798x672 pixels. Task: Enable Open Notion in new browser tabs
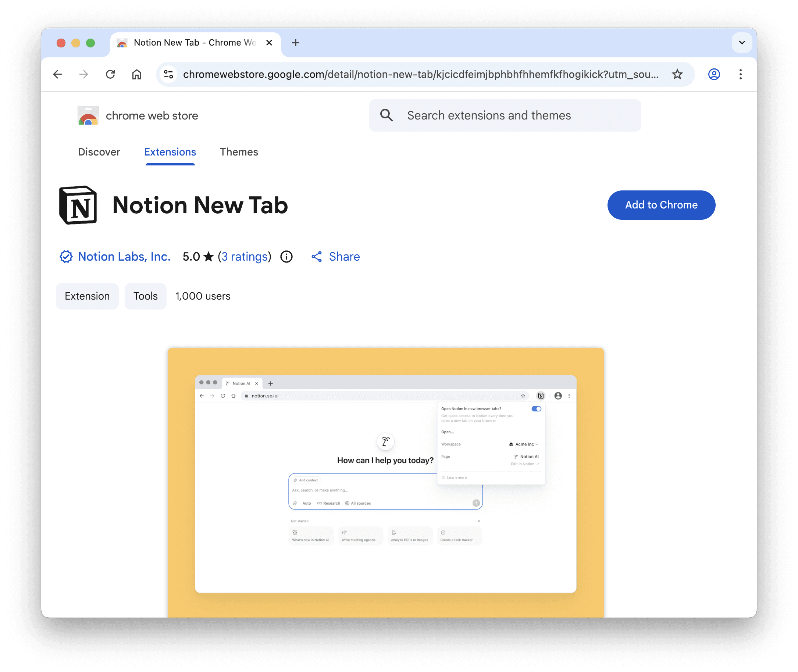[537, 408]
